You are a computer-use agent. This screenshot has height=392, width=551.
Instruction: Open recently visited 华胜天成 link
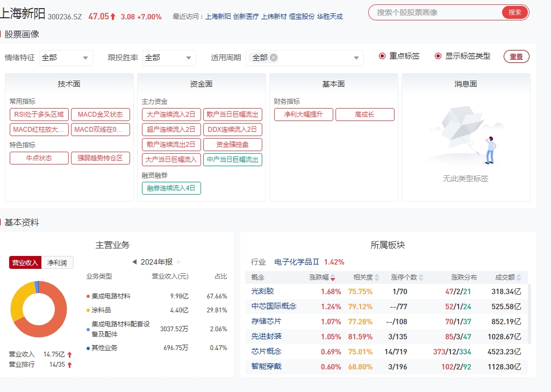pos(330,17)
